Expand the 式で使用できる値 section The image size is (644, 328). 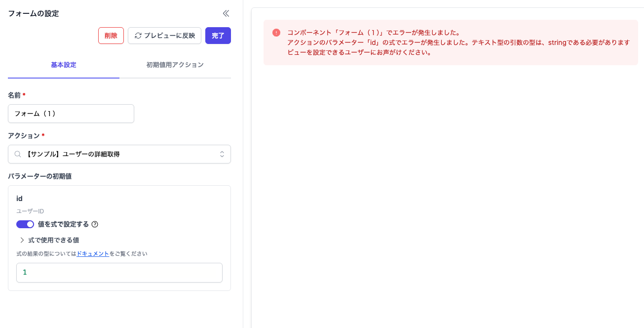pyautogui.click(x=22, y=240)
